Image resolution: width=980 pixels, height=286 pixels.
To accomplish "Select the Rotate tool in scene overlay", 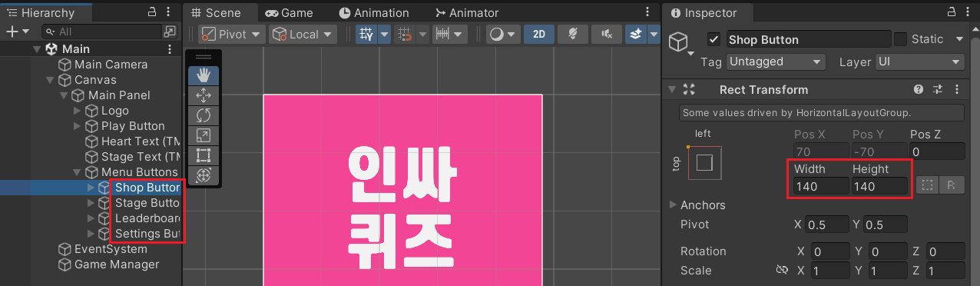I will pyautogui.click(x=204, y=115).
